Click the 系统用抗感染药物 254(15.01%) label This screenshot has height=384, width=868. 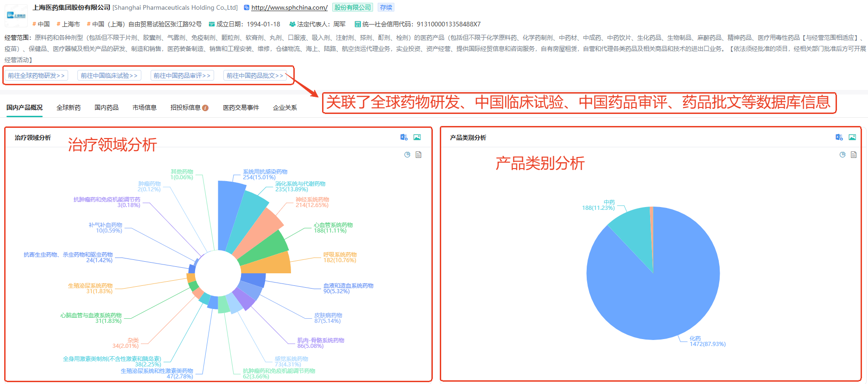click(265, 175)
